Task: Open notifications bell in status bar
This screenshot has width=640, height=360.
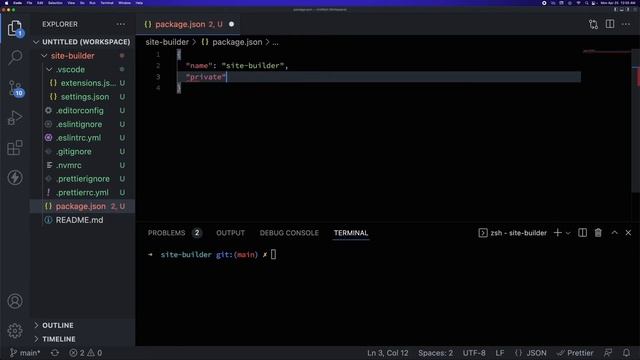Action: 626,353
